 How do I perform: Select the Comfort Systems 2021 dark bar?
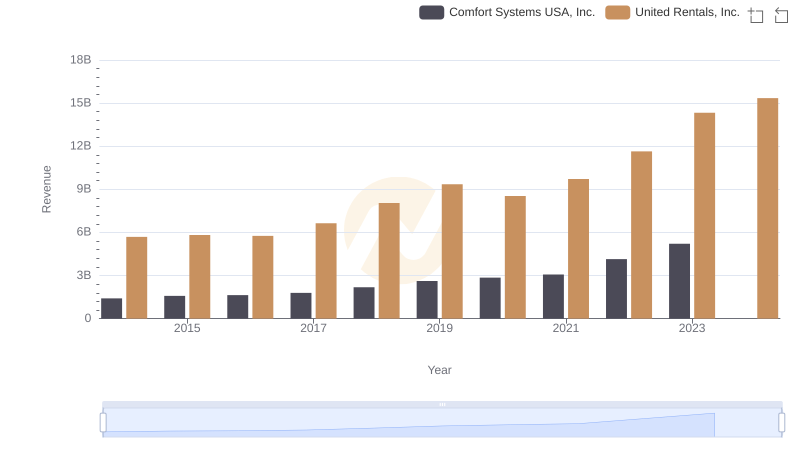click(x=553, y=296)
